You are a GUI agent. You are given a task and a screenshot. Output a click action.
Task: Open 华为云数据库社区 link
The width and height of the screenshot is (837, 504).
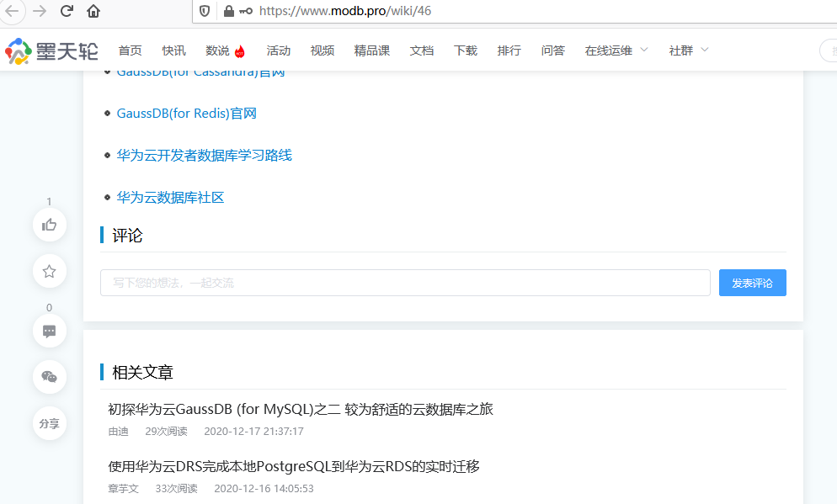pos(170,198)
